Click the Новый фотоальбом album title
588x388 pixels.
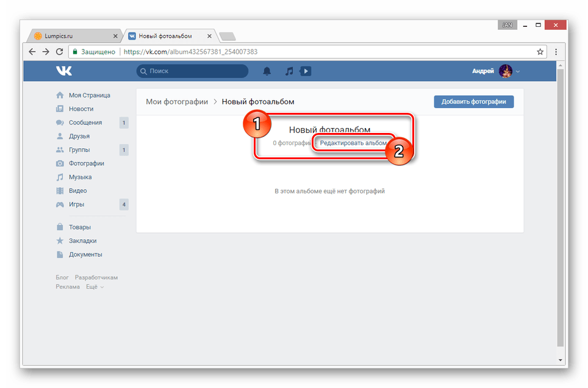point(329,130)
